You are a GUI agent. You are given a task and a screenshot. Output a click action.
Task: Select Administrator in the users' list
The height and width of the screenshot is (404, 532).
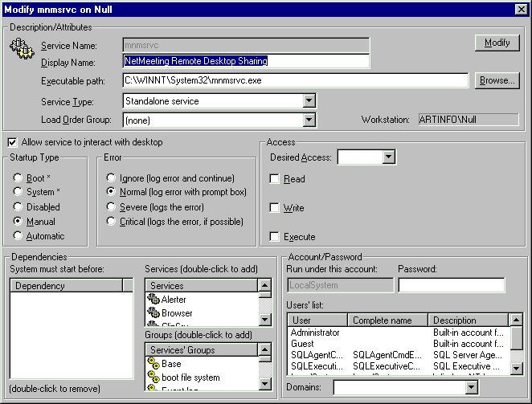(317, 332)
